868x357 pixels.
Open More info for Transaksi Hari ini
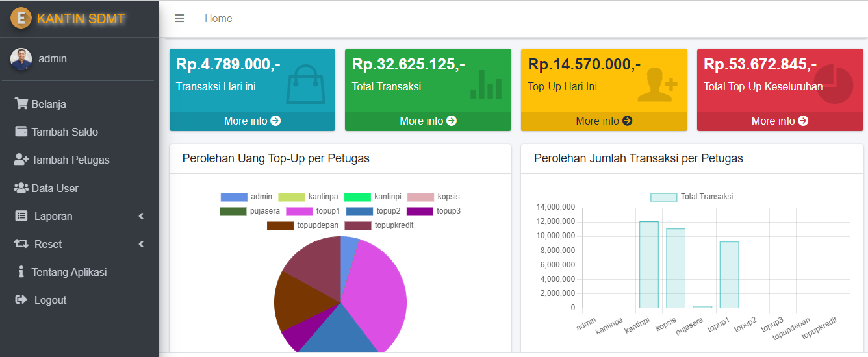pos(252,121)
